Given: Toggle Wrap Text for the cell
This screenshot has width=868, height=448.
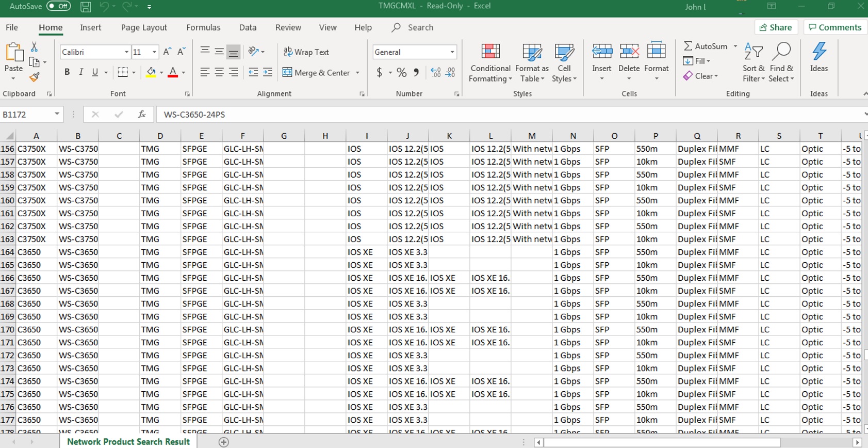Looking at the screenshot, I should (x=306, y=52).
